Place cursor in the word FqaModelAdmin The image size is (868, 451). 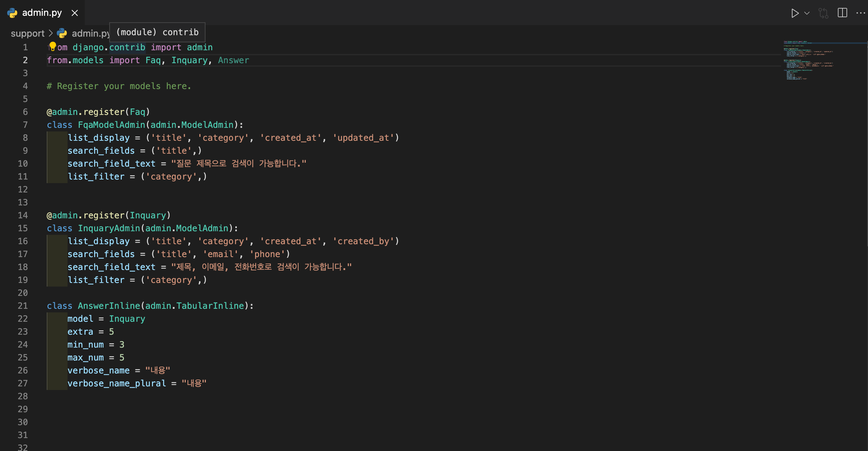[111, 125]
